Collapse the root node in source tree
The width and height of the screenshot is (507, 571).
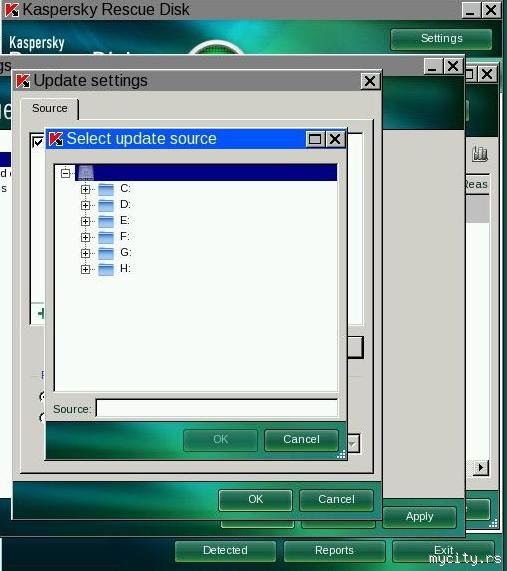point(66,173)
